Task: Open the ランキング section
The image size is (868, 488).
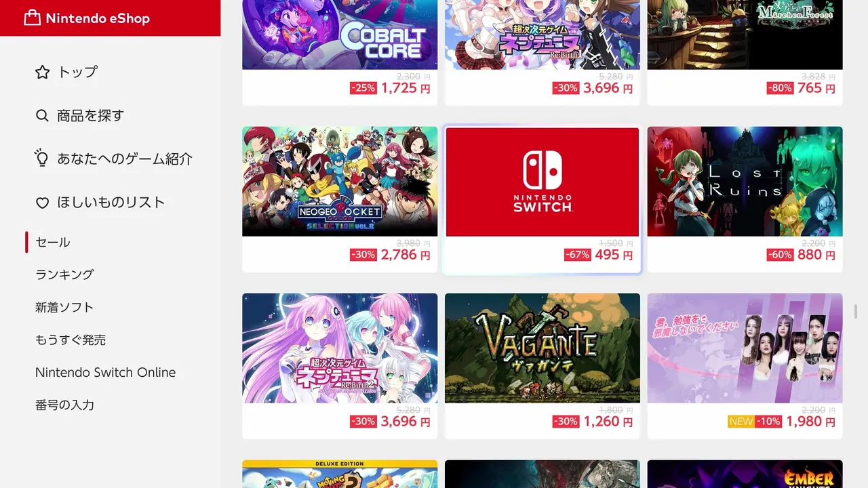Action: 64,274
